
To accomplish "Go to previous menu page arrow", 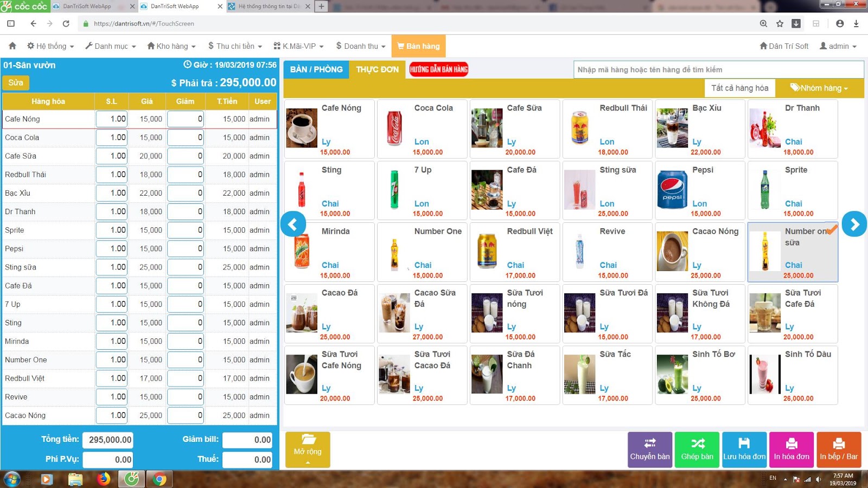I will (293, 224).
